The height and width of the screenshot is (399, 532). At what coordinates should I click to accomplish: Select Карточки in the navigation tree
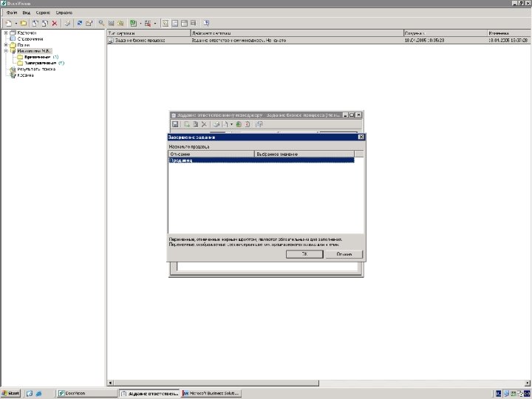pyautogui.click(x=27, y=33)
